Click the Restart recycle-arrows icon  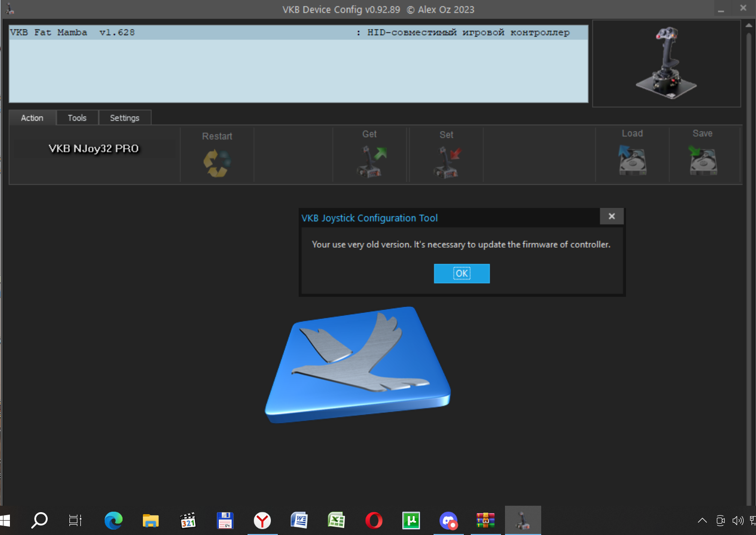pos(217,163)
